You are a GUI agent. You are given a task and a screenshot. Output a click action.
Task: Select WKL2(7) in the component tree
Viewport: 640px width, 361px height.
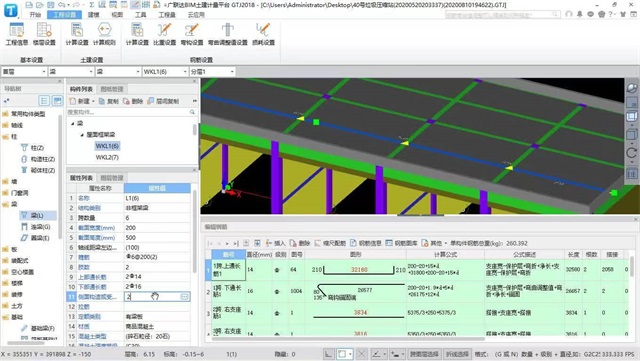[x=107, y=157]
